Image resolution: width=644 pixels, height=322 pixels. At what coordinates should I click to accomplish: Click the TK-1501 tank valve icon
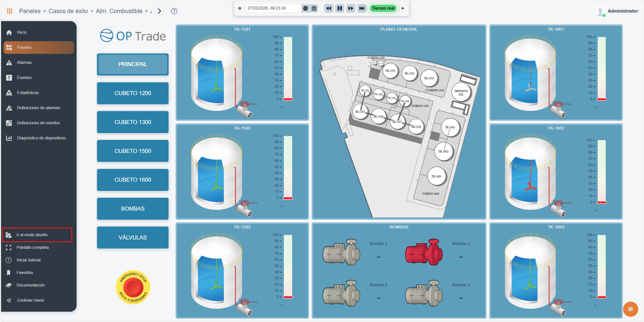[244, 109]
